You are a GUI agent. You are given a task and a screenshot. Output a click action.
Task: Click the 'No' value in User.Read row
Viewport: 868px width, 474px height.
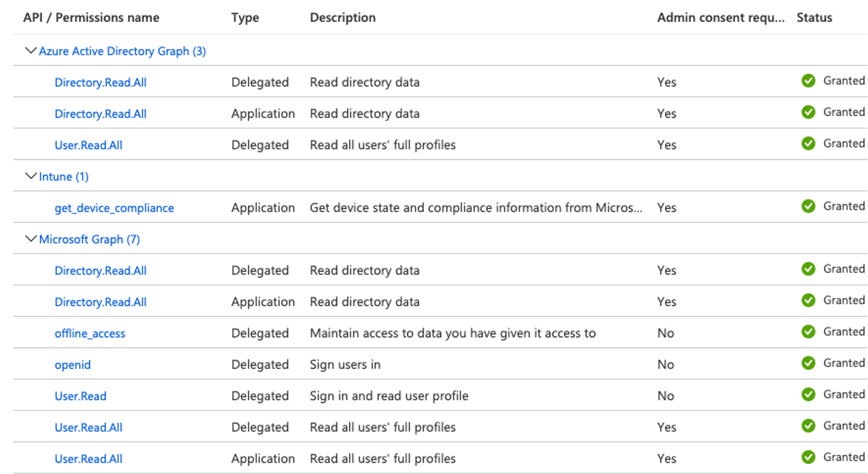[x=666, y=396]
